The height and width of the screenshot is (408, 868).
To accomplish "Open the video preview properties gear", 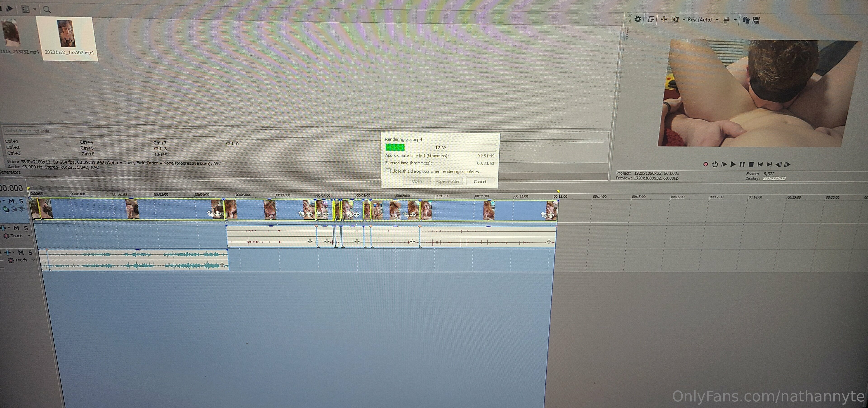I will [x=637, y=19].
